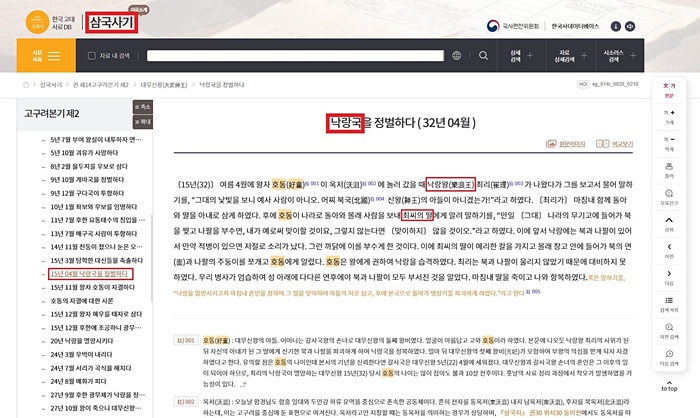
Task: Select 15년 12월 왕자 해우를 태자로 삼다 entry
Action: pos(96,314)
